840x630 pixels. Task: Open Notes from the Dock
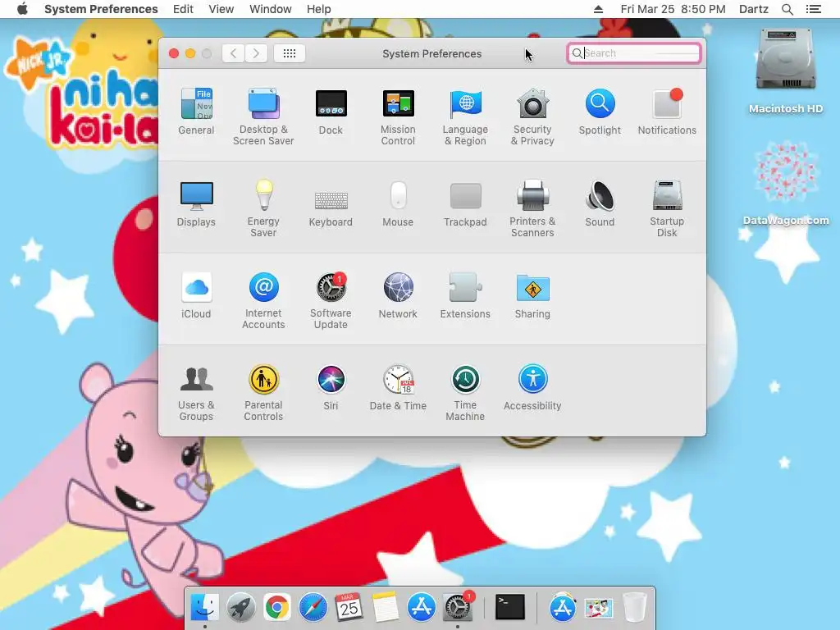point(385,607)
